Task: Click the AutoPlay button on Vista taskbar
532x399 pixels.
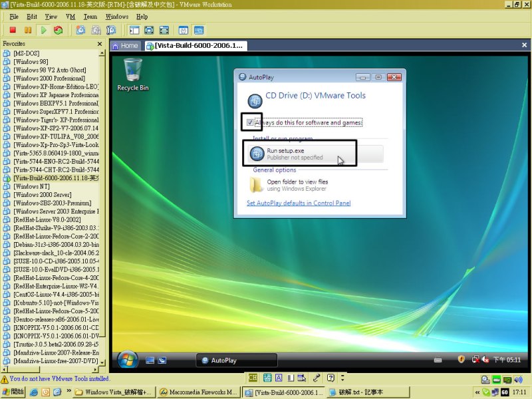Action: pos(237,360)
